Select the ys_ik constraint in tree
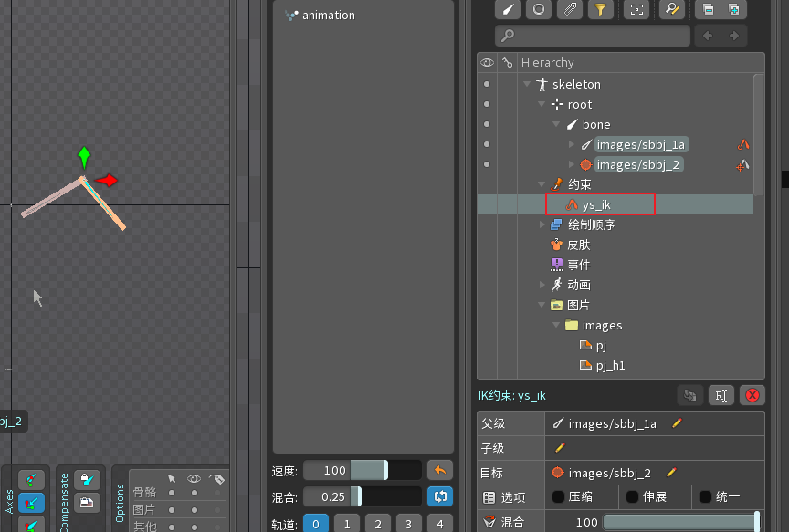 point(596,205)
